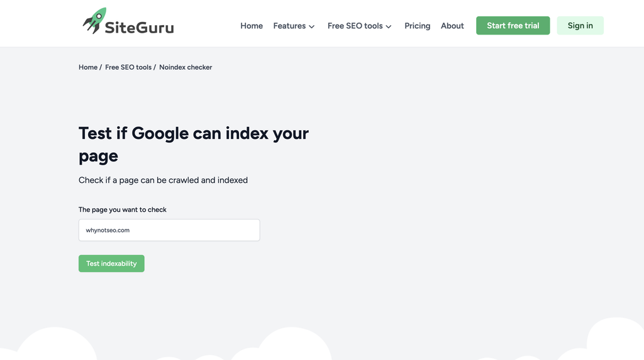
Task: Go to the Pricing page
Action: coord(418,26)
